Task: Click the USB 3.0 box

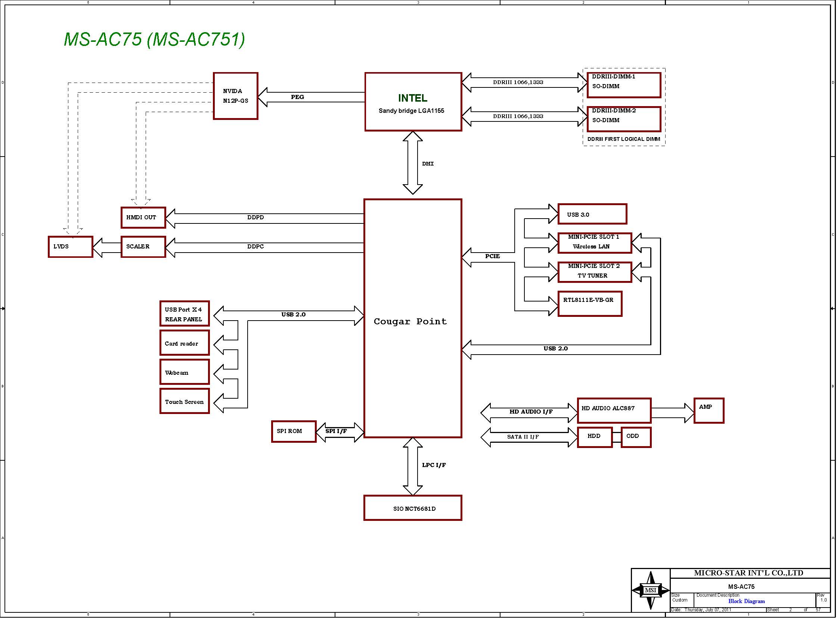Action: (592, 214)
